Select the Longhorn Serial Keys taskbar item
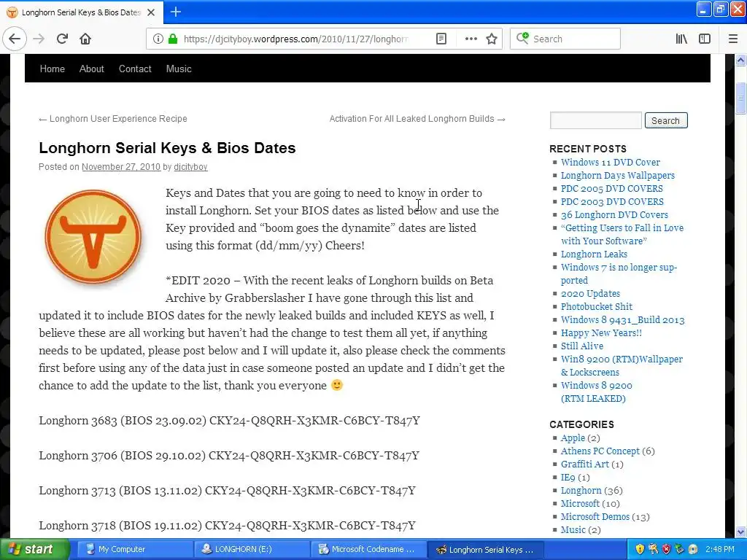Image resolution: width=747 pixels, height=560 pixels. pos(484,550)
